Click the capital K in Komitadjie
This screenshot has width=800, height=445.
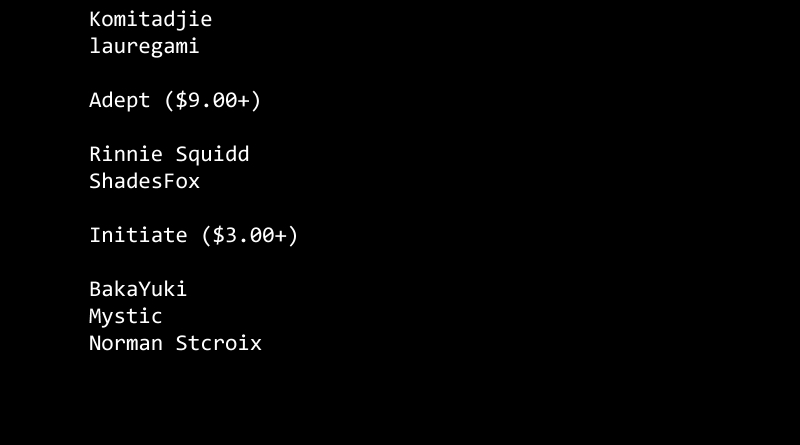[x=95, y=19]
